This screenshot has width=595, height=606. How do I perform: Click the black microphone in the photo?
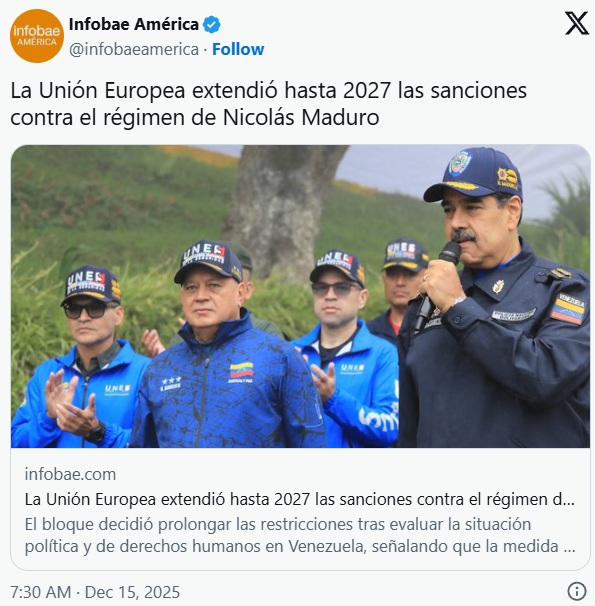click(439, 286)
